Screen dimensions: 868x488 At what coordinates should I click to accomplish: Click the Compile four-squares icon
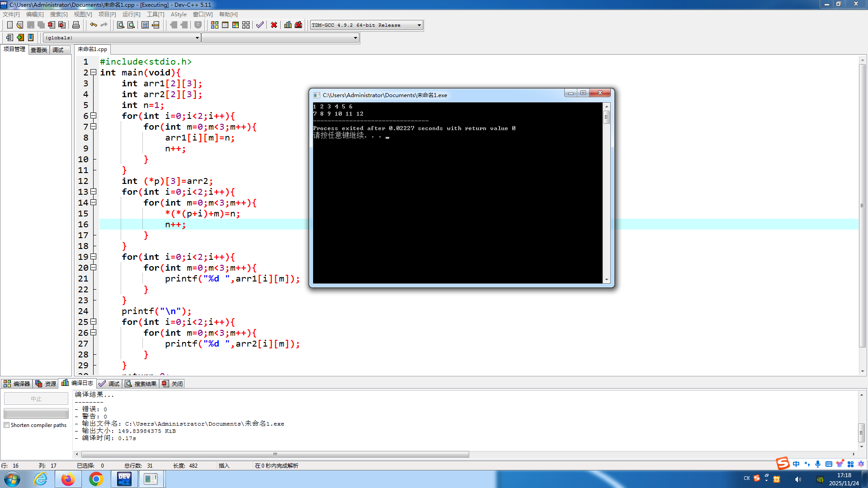coord(215,25)
